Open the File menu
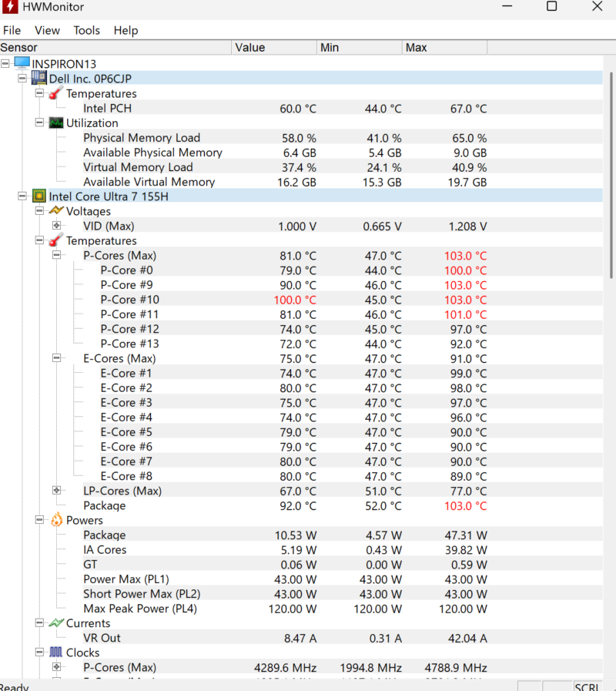 pyautogui.click(x=12, y=30)
